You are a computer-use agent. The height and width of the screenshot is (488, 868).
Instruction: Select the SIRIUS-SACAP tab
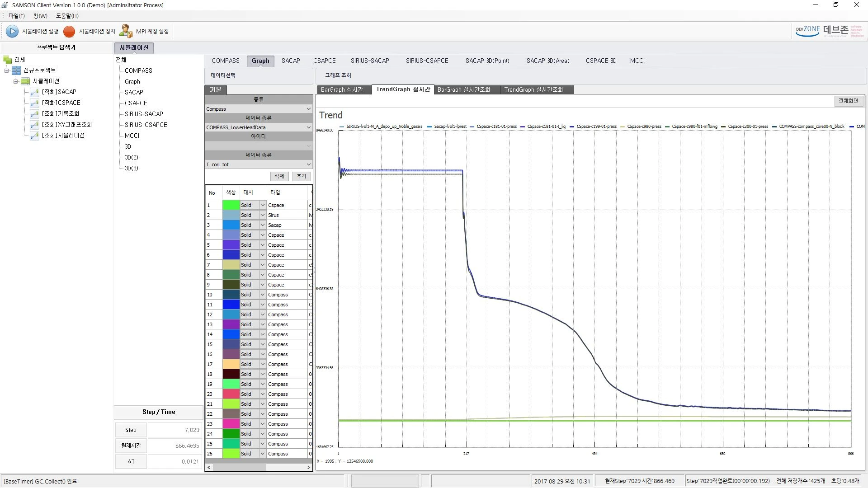click(370, 61)
